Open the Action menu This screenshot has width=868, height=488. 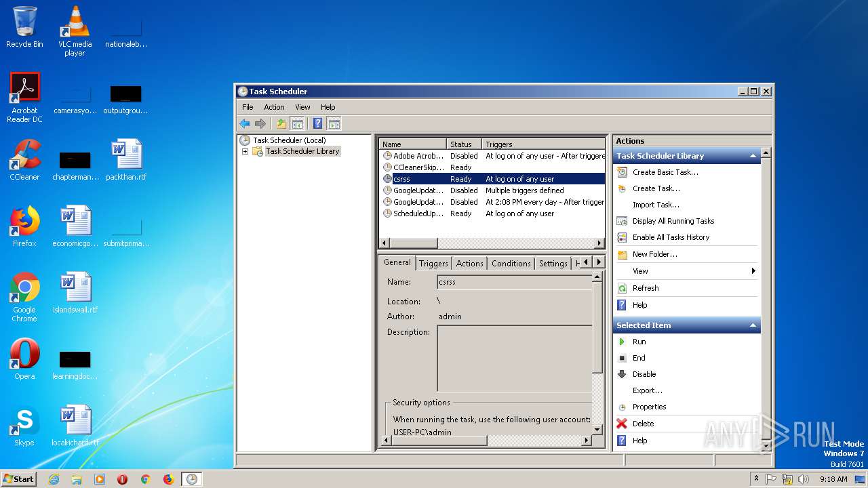tap(274, 107)
